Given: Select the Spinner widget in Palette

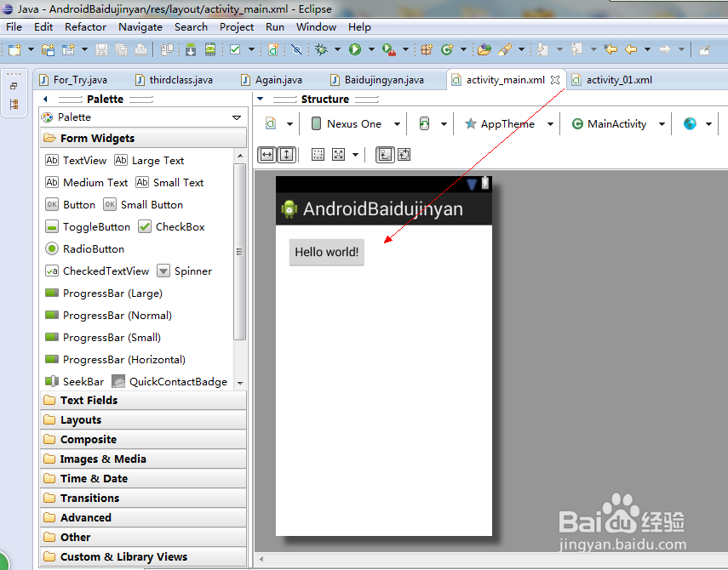Looking at the screenshot, I should pos(184,271).
